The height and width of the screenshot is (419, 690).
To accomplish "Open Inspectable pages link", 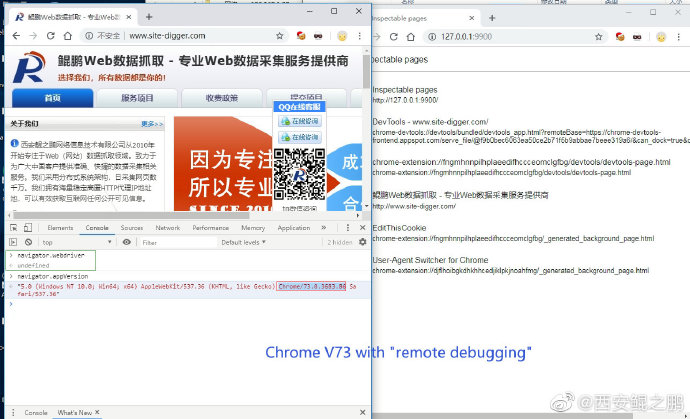I will coord(405,90).
